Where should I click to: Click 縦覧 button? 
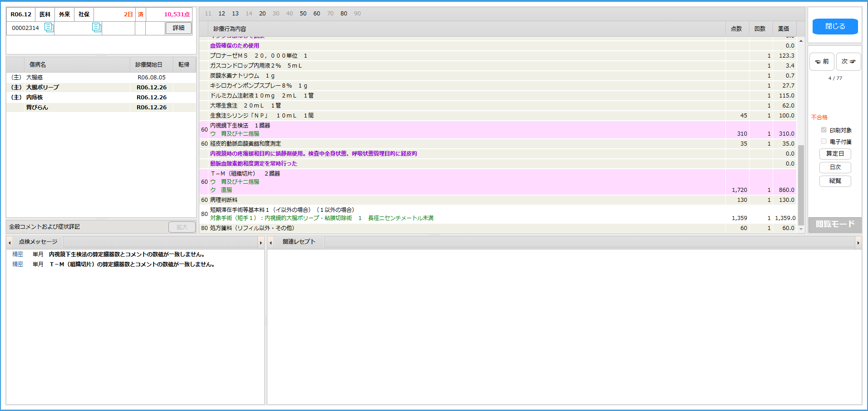coord(835,181)
